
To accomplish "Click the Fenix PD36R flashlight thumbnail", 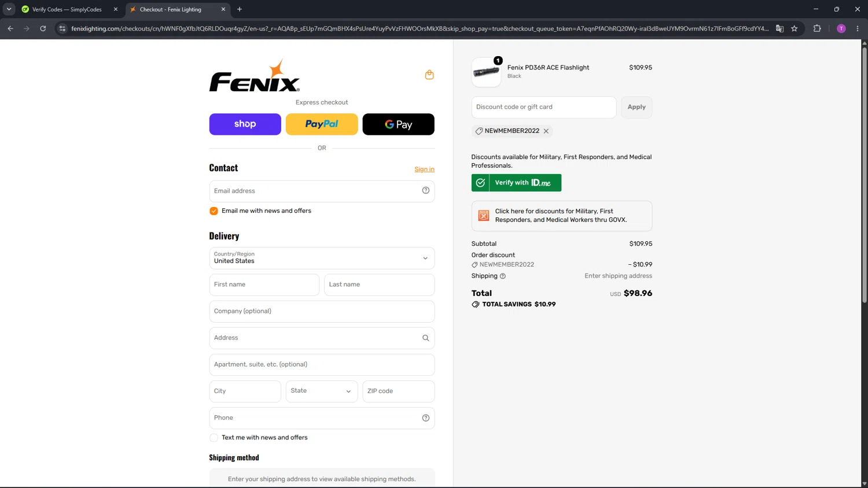I will [486, 72].
